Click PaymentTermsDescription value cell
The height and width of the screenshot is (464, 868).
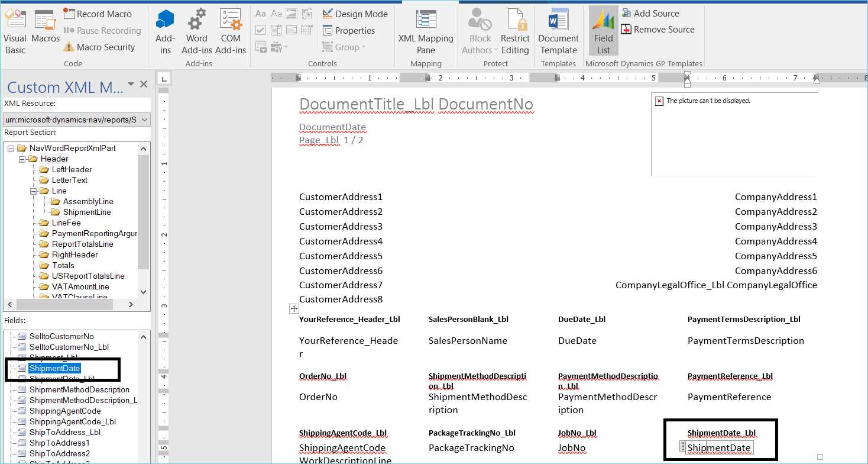click(746, 340)
